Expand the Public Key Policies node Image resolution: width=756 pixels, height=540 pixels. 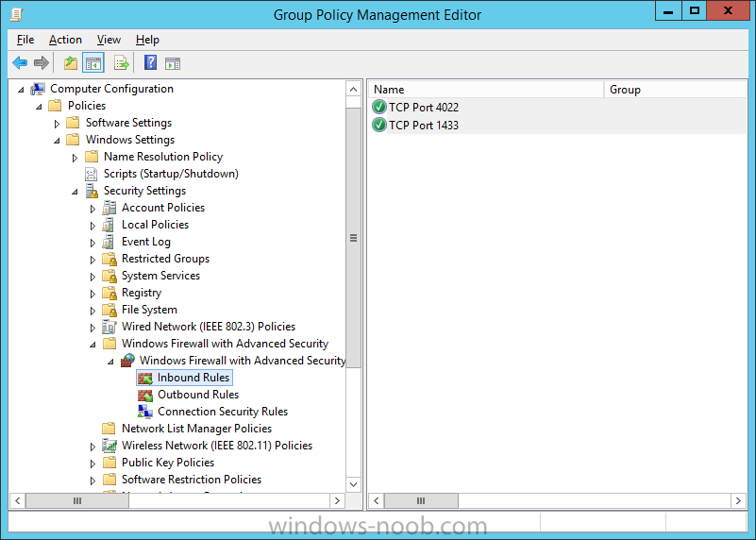point(92,464)
